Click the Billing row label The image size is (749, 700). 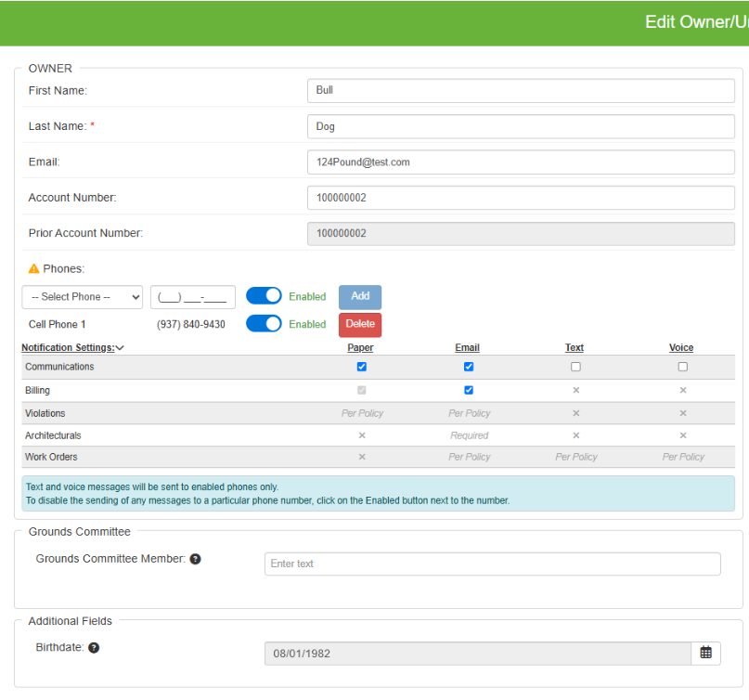point(37,390)
